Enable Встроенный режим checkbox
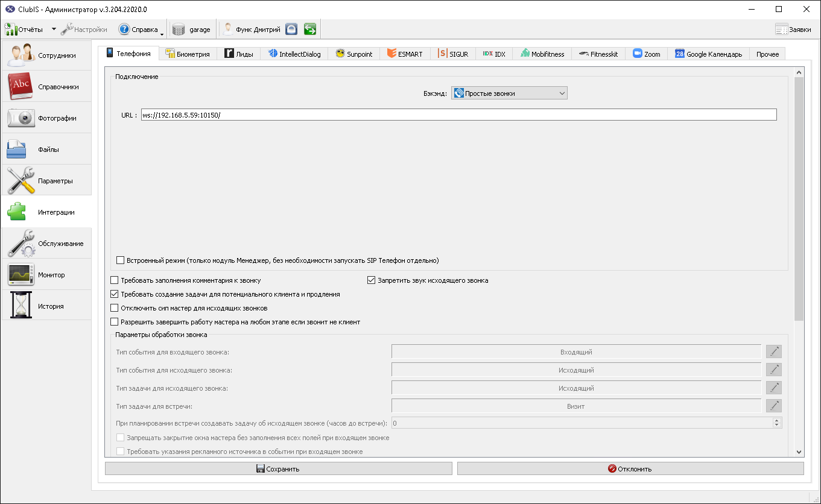 point(120,260)
